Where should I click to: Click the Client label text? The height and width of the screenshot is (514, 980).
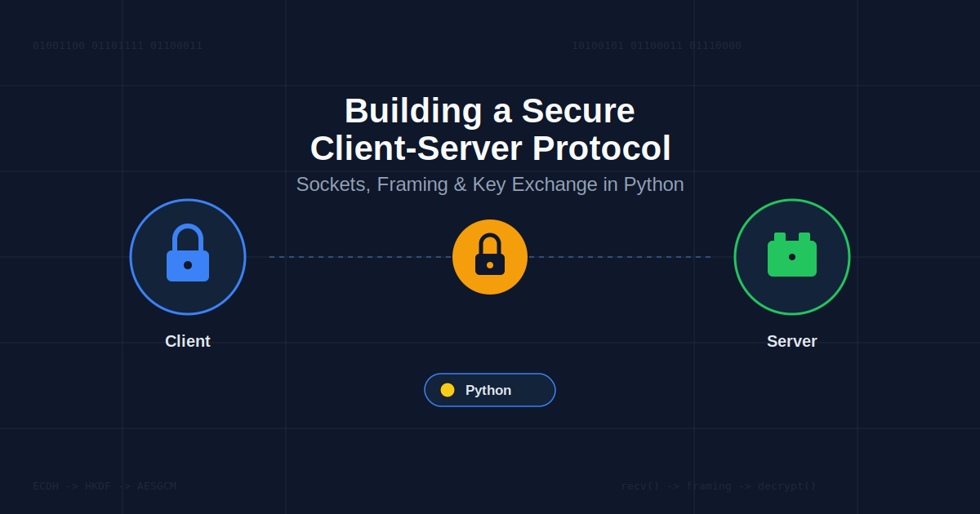[188, 341]
